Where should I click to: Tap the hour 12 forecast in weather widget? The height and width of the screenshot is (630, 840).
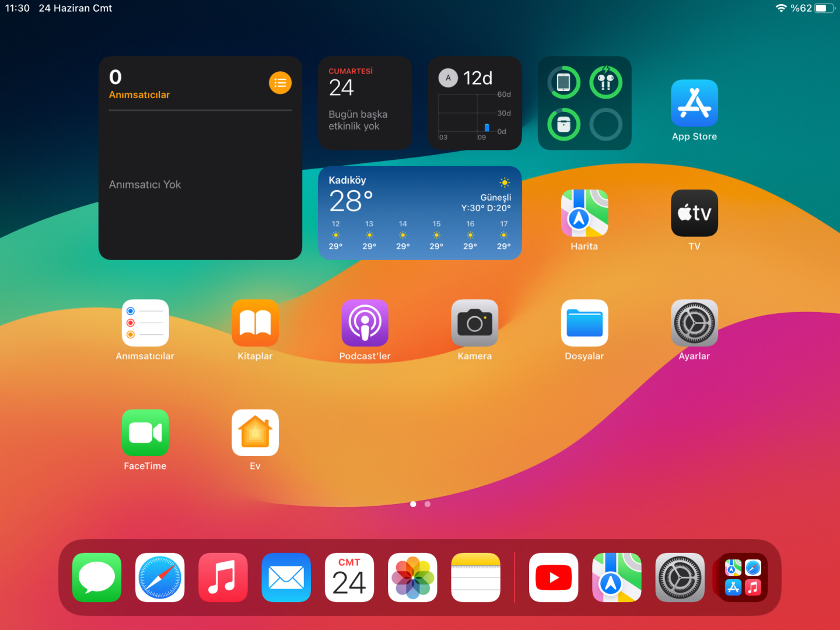[x=336, y=235]
